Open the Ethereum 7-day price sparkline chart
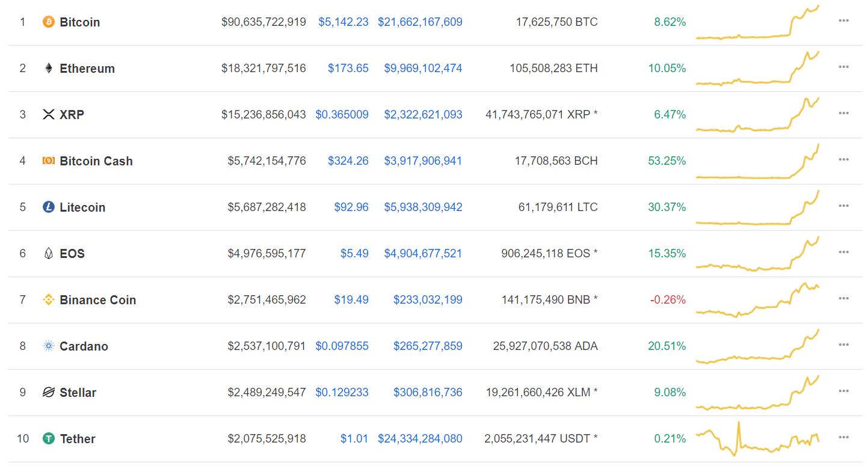Image resolution: width=868 pixels, height=466 pixels. [x=757, y=68]
